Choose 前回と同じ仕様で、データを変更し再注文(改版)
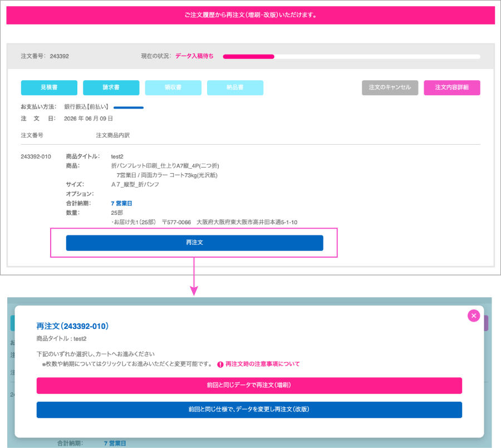501x448 pixels. (249, 410)
